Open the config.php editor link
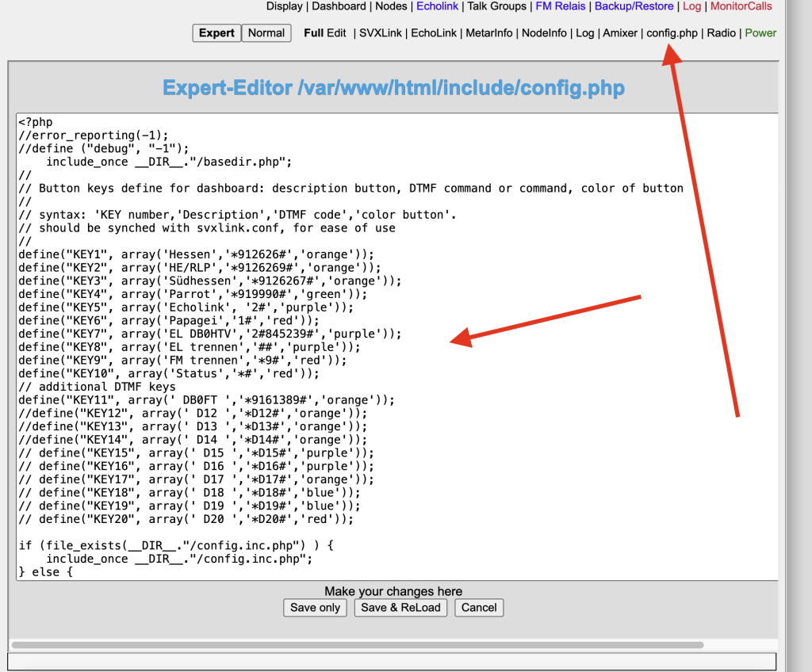This screenshot has width=812, height=672. (x=672, y=33)
